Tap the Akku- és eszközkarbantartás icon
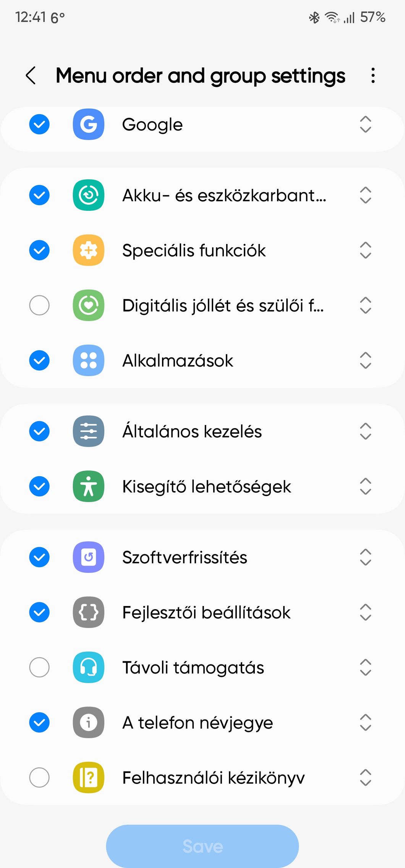The image size is (405, 868). (x=88, y=195)
